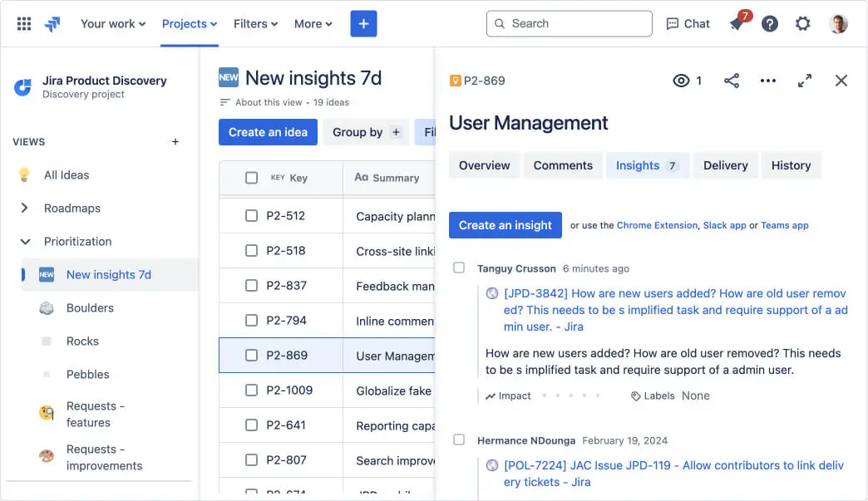Open settings gear icon
The image size is (868, 501).
pyautogui.click(x=802, y=24)
